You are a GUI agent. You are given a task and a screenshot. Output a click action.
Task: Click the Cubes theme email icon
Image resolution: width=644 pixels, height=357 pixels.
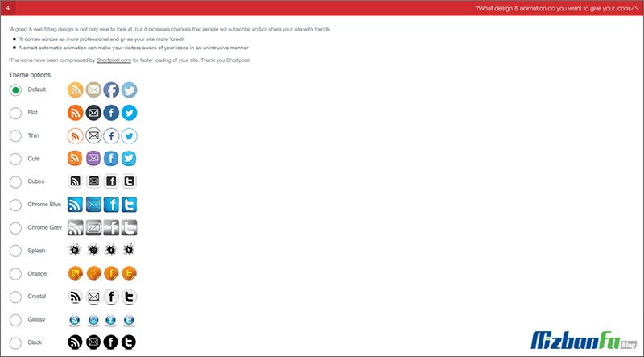(94, 181)
